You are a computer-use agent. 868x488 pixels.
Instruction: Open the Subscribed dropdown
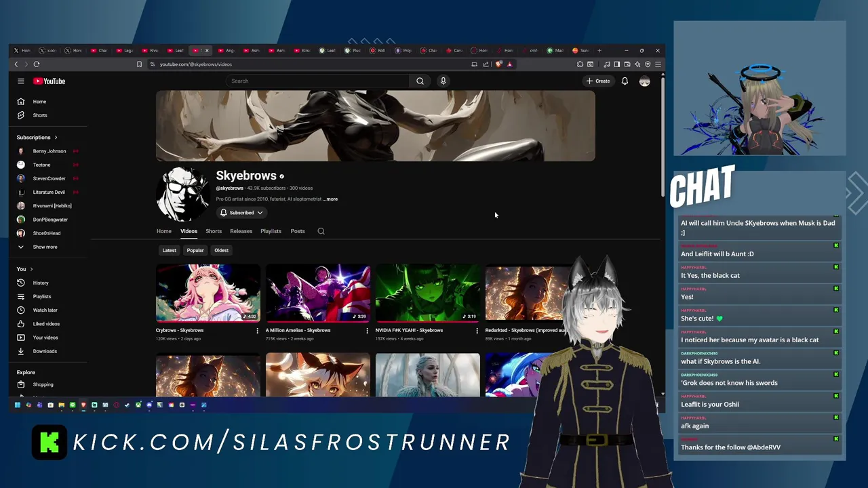[x=241, y=213]
